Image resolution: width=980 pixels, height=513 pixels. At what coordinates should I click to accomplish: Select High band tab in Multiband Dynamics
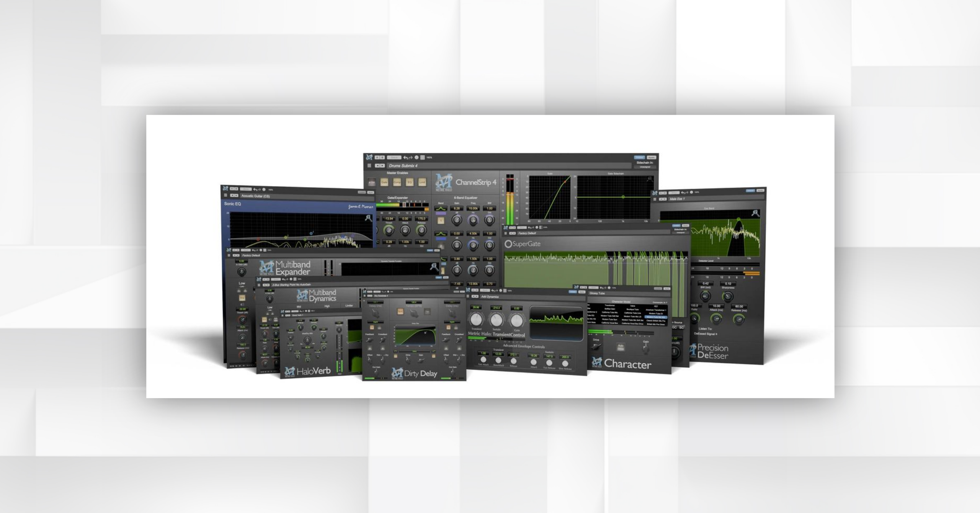click(327, 306)
